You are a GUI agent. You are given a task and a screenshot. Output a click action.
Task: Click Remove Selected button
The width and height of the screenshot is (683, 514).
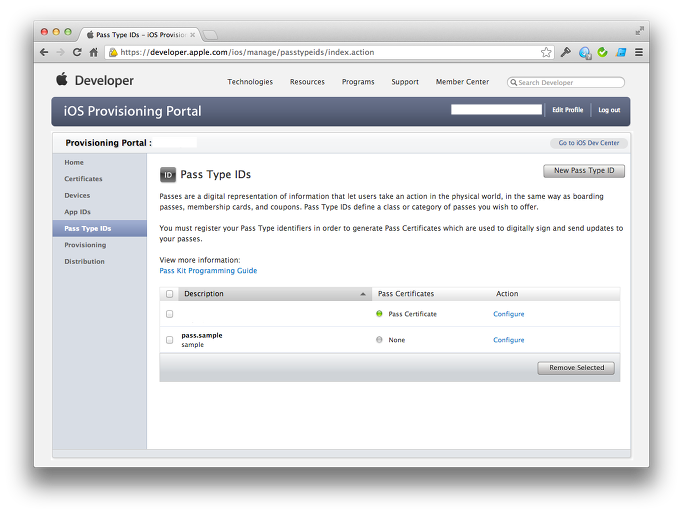point(576,368)
